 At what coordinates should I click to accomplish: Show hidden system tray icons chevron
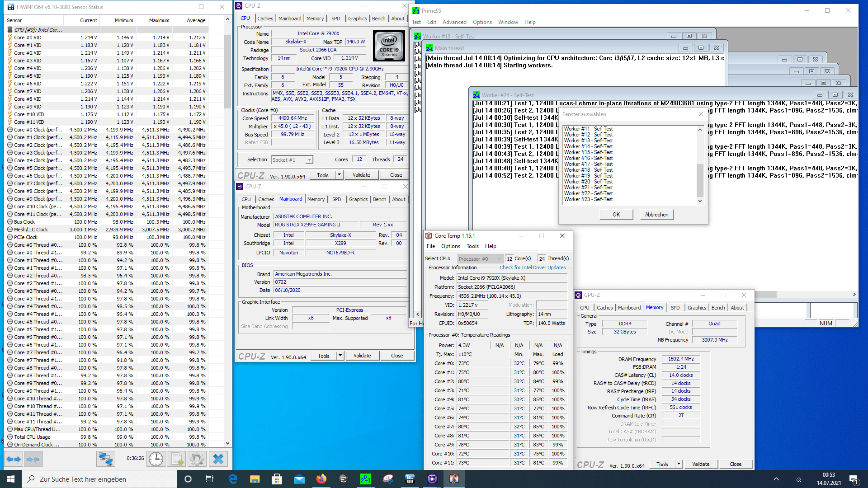pyautogui.click(x=776, y=479)
